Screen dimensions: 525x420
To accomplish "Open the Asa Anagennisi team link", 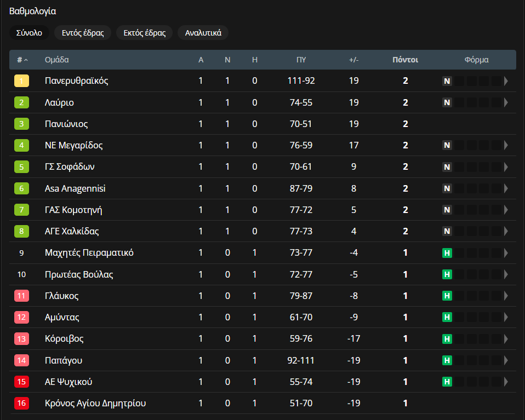I will [75, 188].
